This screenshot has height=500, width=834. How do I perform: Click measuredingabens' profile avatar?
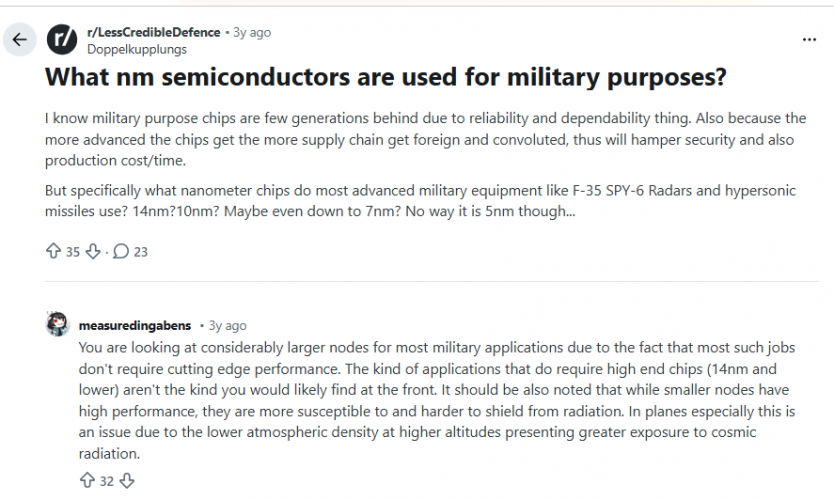[x=57, y=325]
